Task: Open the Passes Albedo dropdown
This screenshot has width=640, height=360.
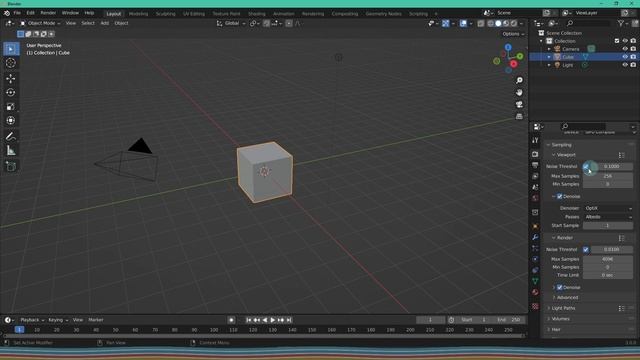Action: pyautogui.click(x=608, y=217)
